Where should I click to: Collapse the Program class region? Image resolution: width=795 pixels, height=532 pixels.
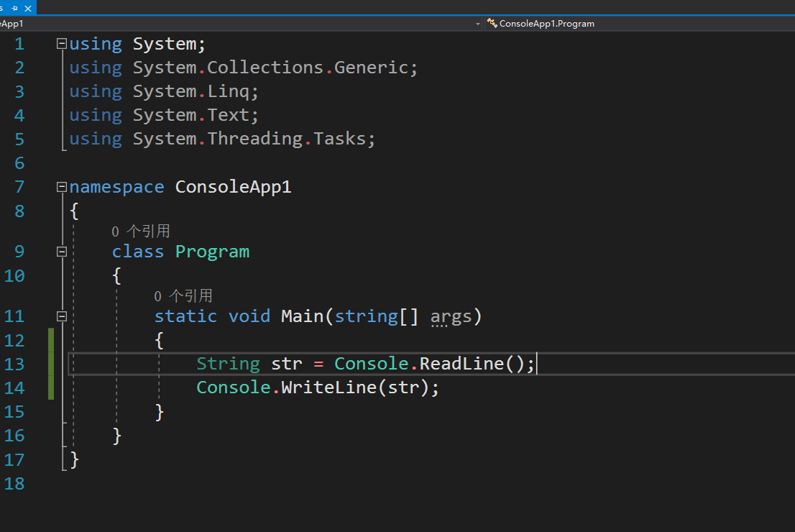(61, 252)
